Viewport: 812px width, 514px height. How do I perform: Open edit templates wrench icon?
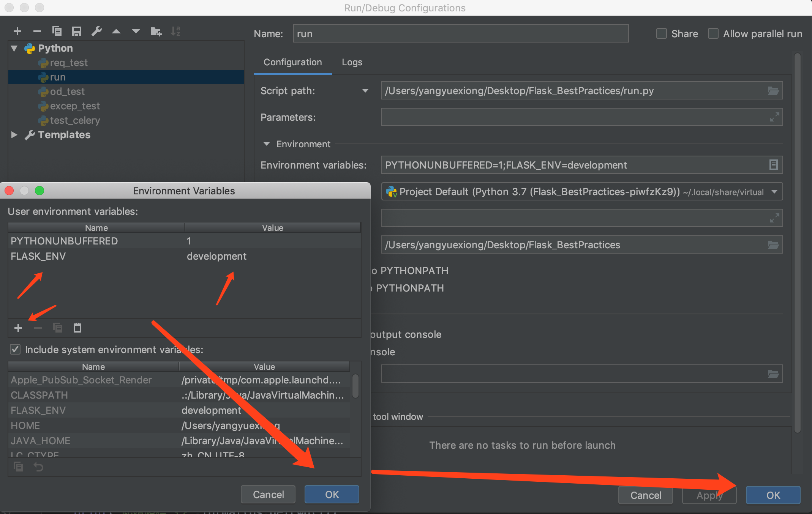(x=96, y=31)
